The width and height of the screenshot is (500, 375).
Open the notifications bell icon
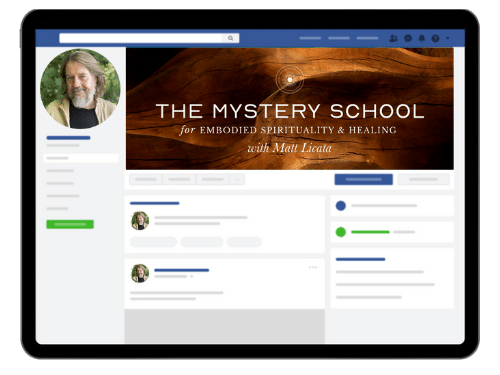click(422, 38)
